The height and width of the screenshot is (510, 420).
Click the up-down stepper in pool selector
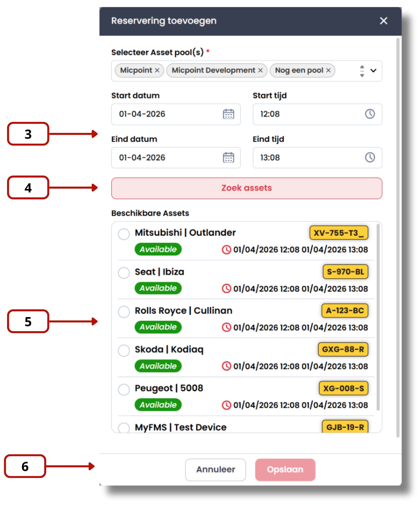[362, 71]
